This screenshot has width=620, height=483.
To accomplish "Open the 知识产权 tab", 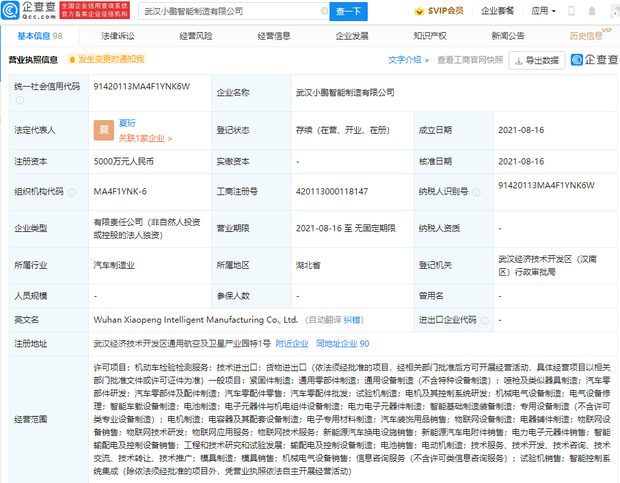I will (x=431, y=35).
